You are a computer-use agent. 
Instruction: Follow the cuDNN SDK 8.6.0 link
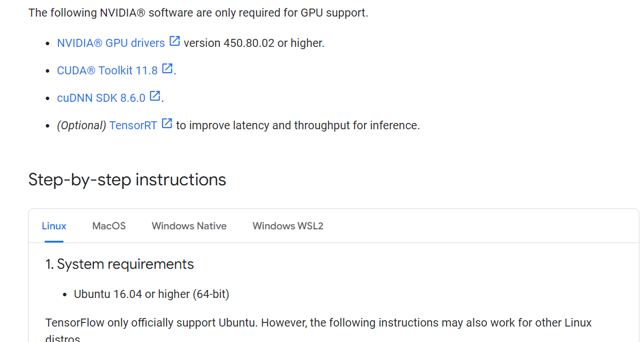pyautogui.click(x=101, y=98)
